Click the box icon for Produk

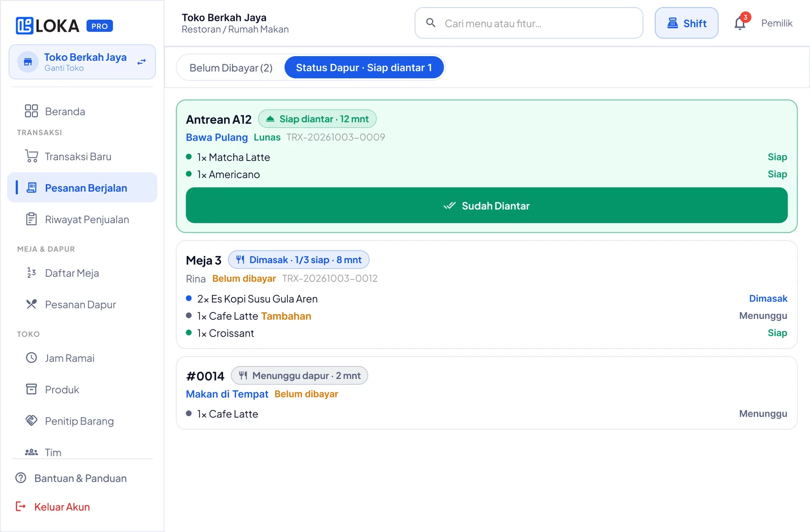pyautogui.click(x=31, y=389)
